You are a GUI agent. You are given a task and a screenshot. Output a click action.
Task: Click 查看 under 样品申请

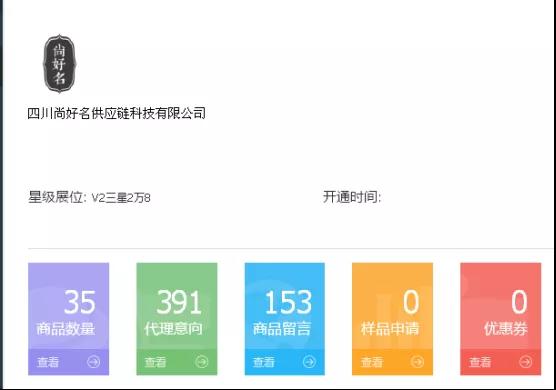[372, 362]
